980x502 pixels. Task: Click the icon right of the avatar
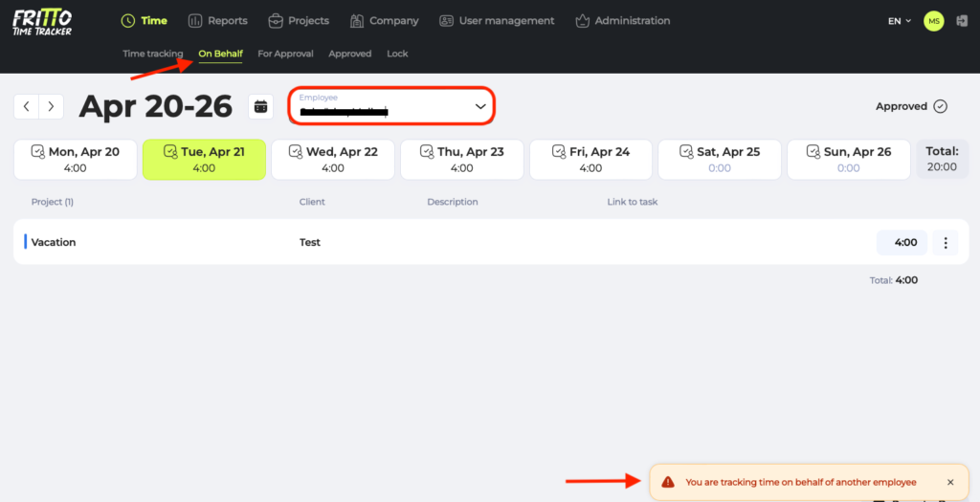pos(961,21)
